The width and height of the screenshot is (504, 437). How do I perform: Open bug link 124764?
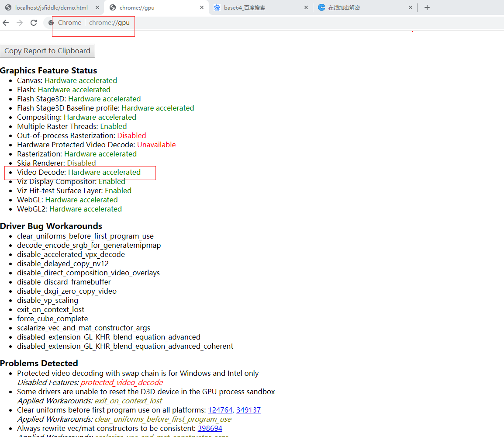pos(220,410)
